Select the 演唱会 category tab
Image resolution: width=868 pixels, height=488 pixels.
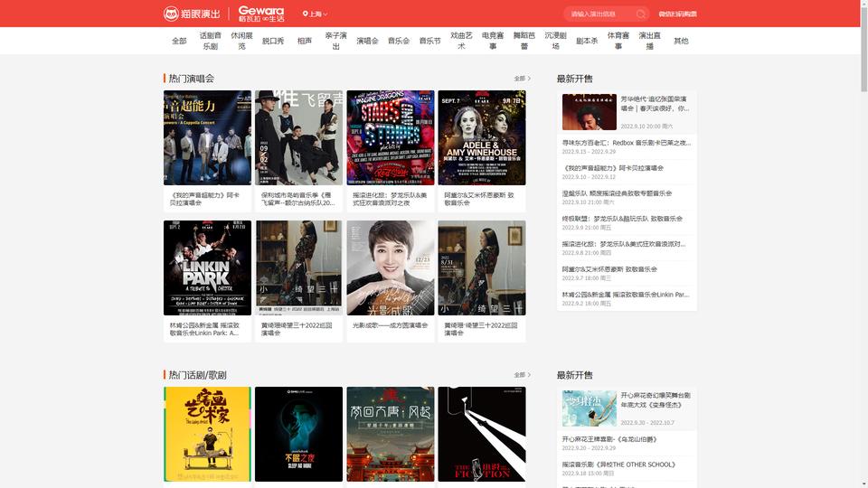[x=367, y=41]
